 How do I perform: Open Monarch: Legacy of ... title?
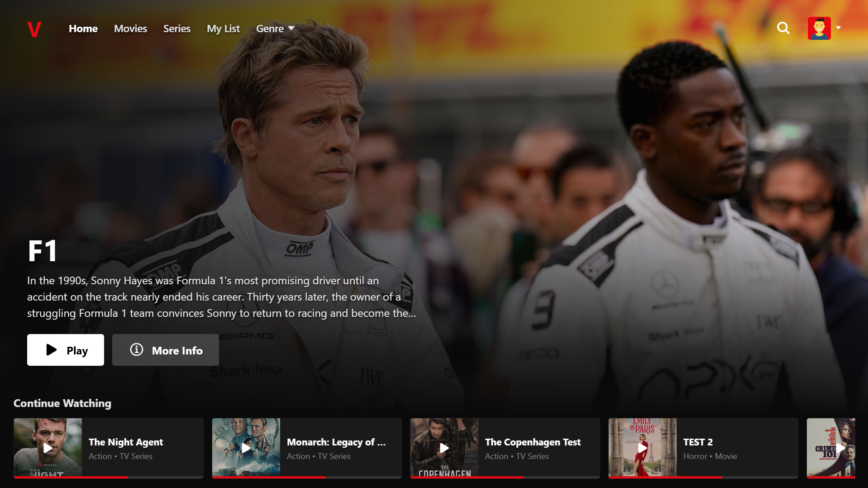336,442
